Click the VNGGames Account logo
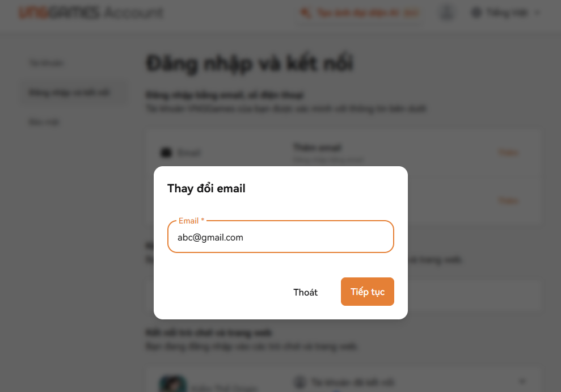Viewport: 561px width, 392px height. (x=91, y=12)
